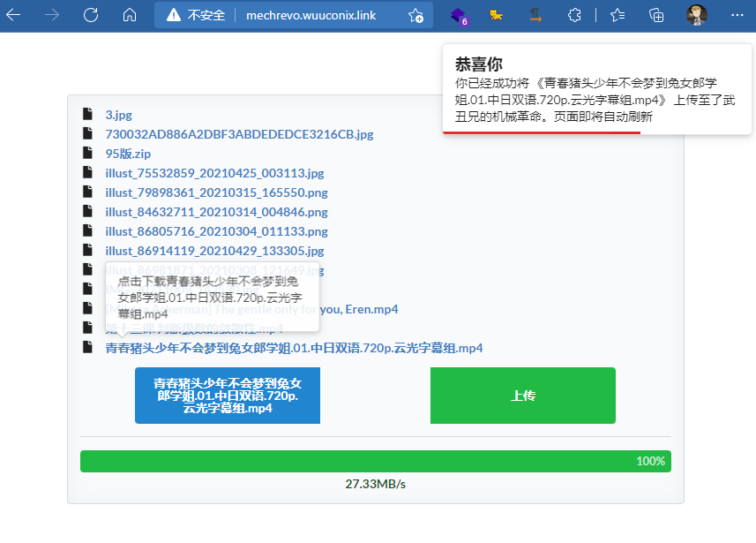This screenshot has height=543, width=756.
Task: Download the 95版.zip file
Action: 128,154
